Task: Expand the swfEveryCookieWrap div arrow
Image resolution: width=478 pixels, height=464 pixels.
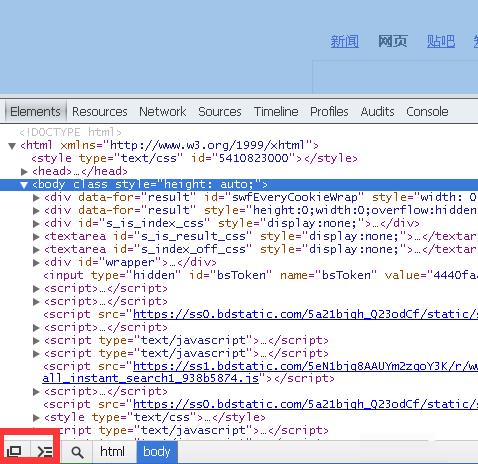Action: (36, 198)
